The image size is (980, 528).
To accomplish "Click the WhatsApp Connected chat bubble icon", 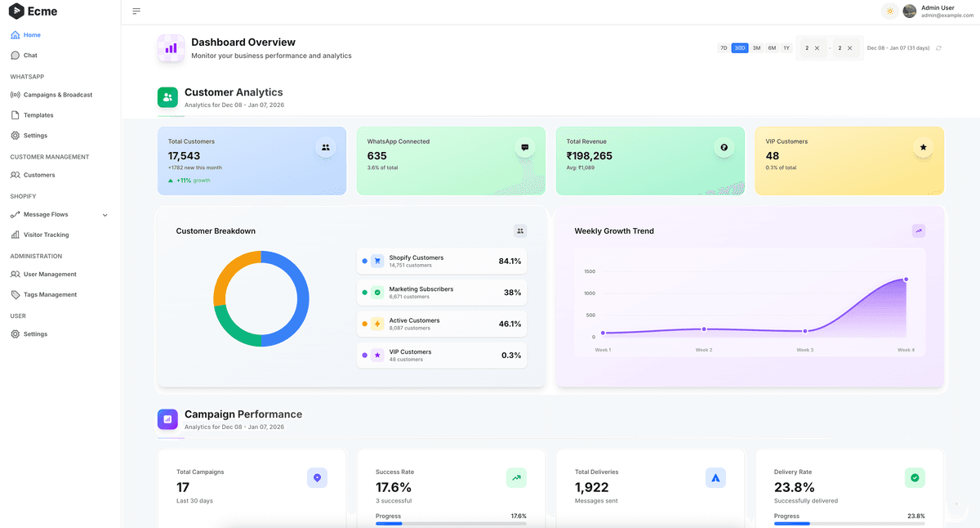I will 524,147.
